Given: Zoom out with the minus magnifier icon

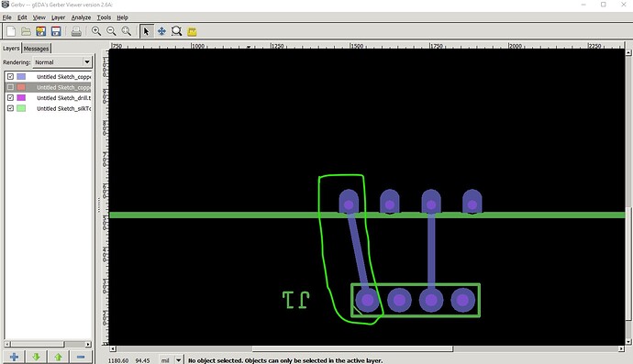Looking at the screenshot, I should click(111, 31).
